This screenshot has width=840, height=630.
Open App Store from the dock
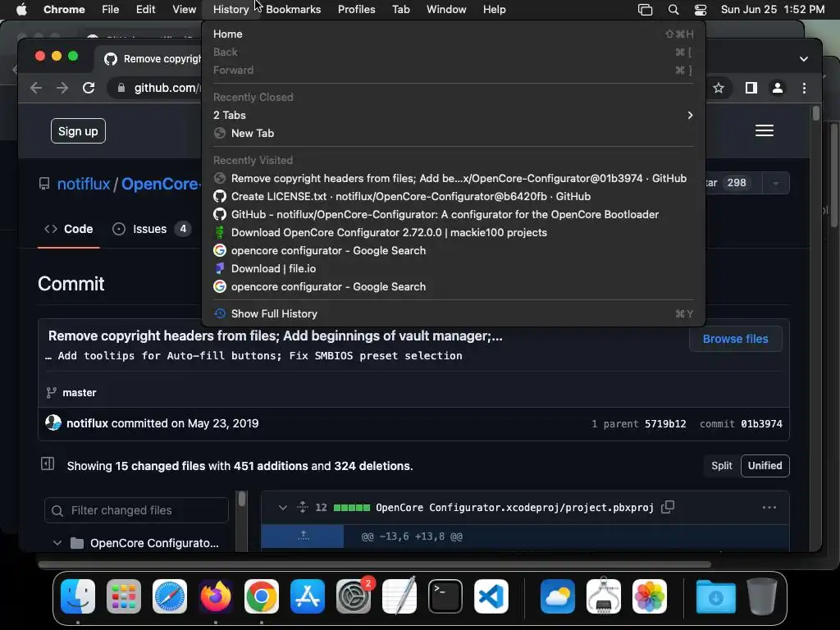point(308,596)
